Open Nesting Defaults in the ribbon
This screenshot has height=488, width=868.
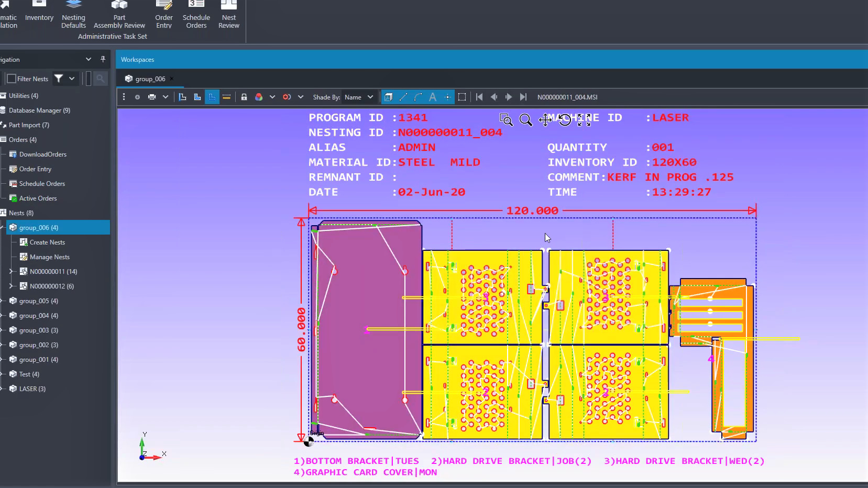pos(73,15)
